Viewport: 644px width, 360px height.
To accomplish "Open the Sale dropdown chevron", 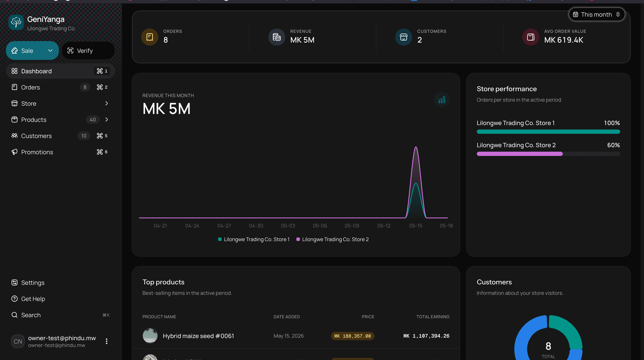I will [x=50, y=51].
